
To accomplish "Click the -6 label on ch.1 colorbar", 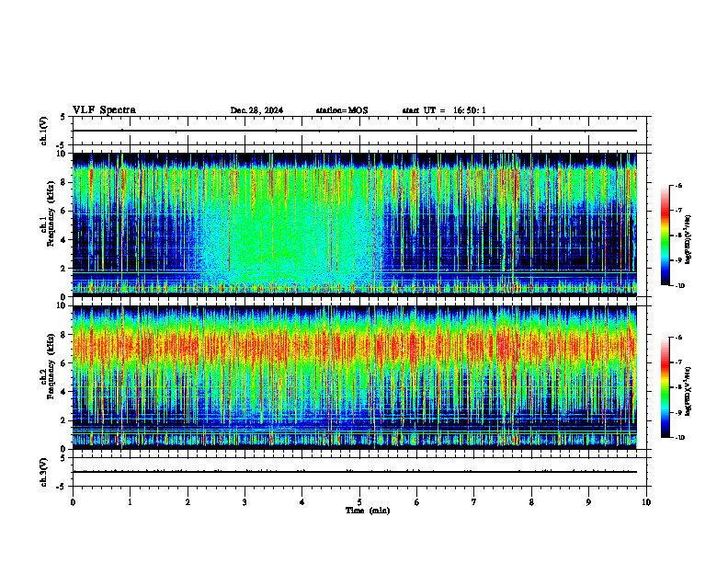I will coord(678,185).
